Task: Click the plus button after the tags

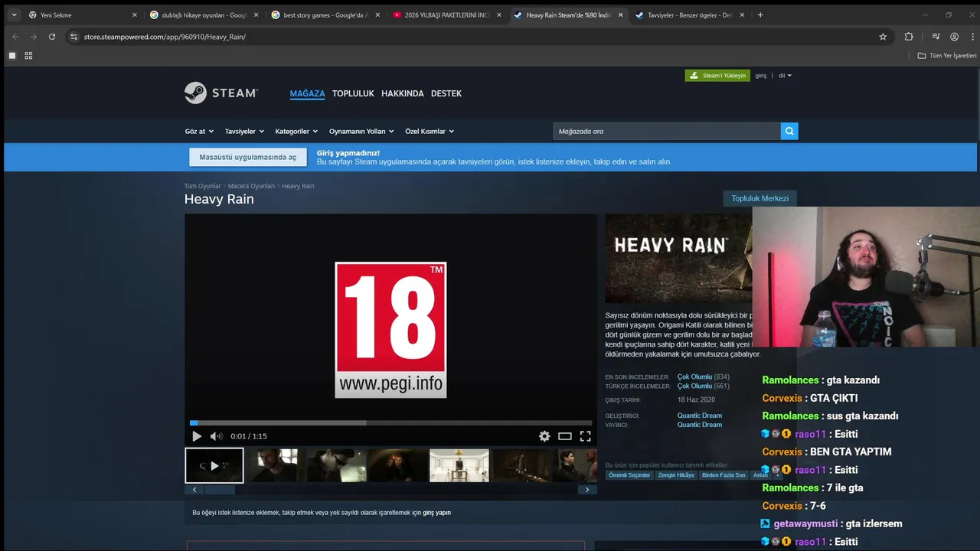Action: pyautogui.click(x=778, y=475)
